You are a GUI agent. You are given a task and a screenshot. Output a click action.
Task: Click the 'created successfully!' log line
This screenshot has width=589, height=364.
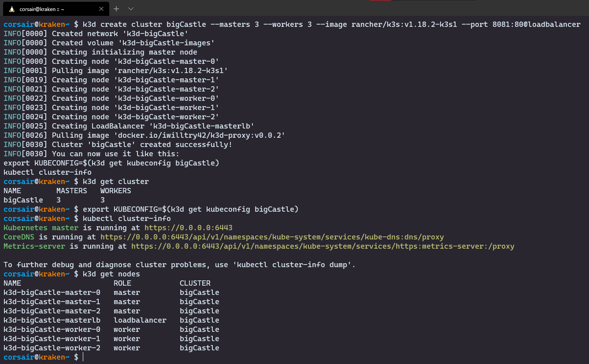[142, 144]
